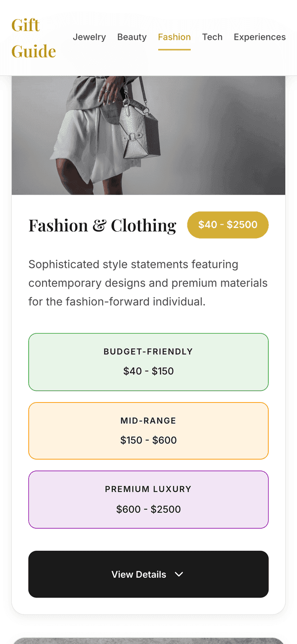The image size is (297, 644).
Task: Switch to the Beauty tab
Action: pyautogui.click(x=132, y=37)
